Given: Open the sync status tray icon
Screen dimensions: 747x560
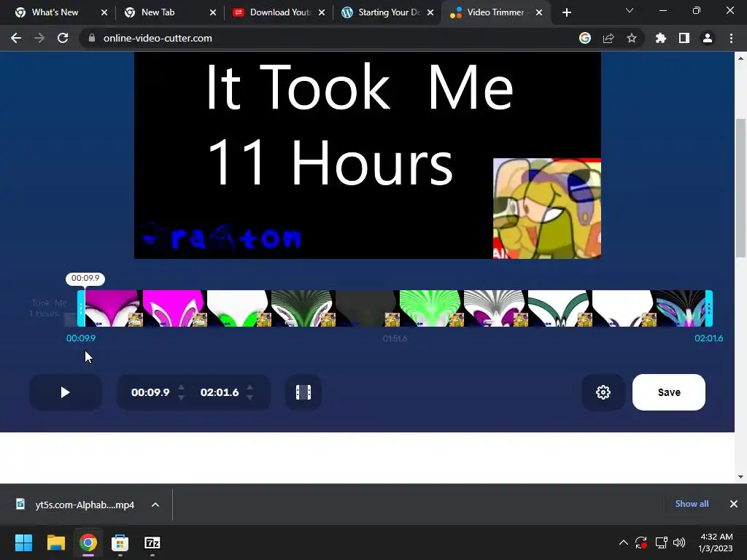Looking at the screenshot, I should pyautogui.click(x=641, y=542).
